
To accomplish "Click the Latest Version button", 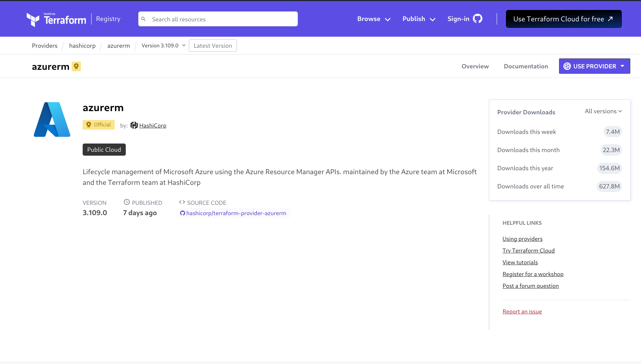I will [213, 46].
